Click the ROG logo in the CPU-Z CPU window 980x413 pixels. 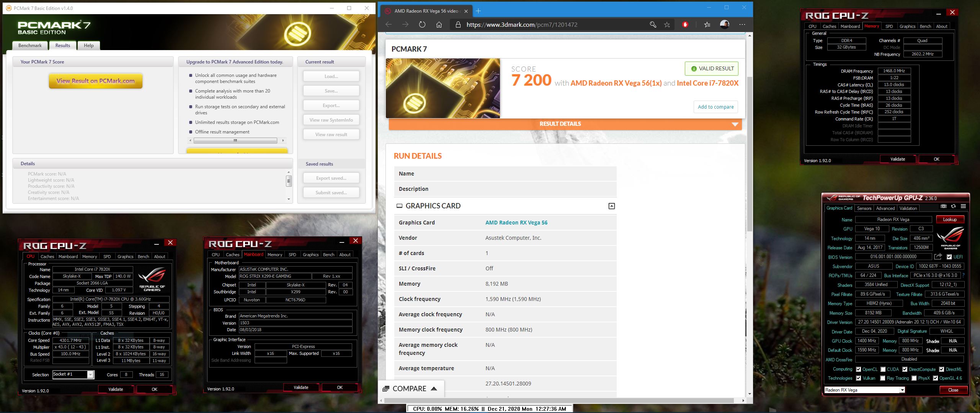[x=152, y=279]
